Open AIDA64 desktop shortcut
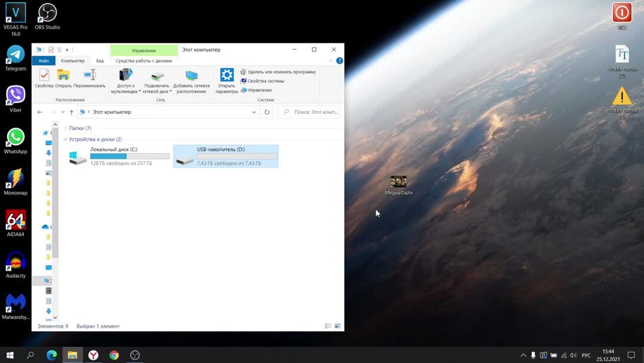The height and width of the screenshot is (363, 644). [x=16, y=224]
